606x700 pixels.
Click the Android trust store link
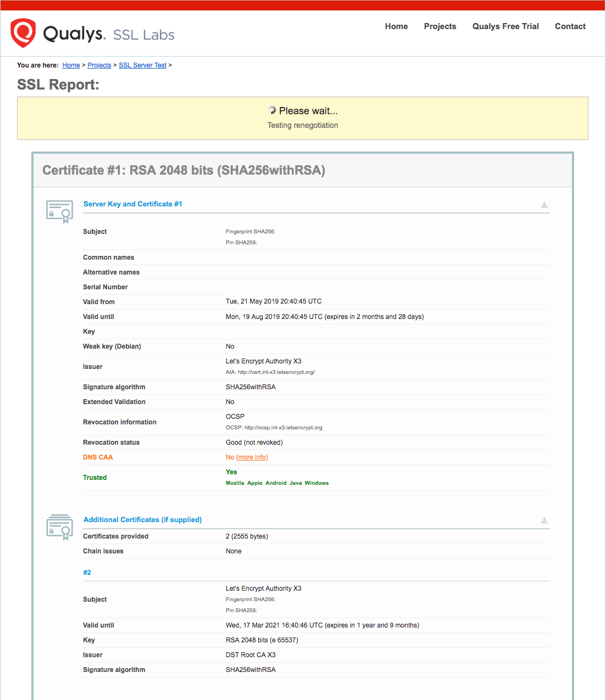pyautogui.click(x=276, y=483)
